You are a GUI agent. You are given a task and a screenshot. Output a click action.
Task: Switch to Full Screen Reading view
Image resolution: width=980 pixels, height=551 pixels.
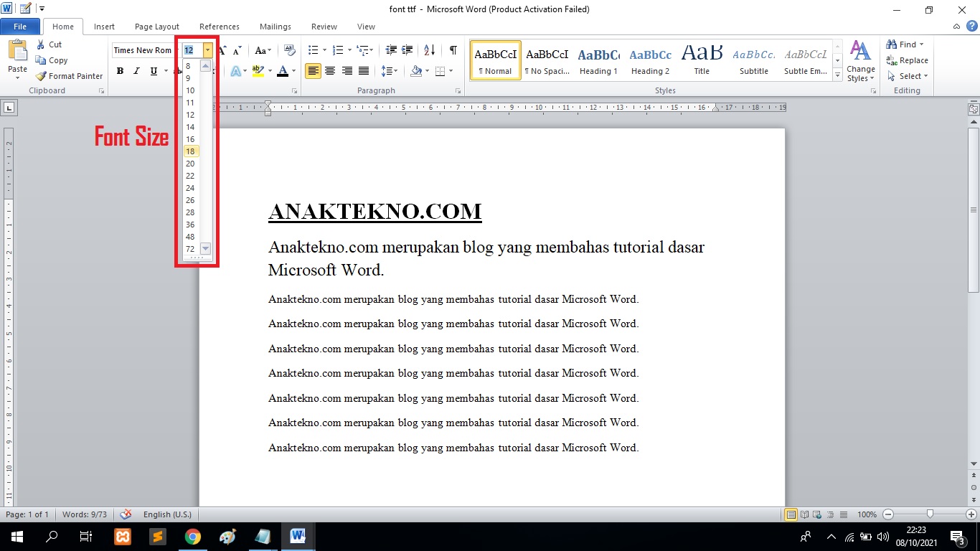[x=804, y=514]
